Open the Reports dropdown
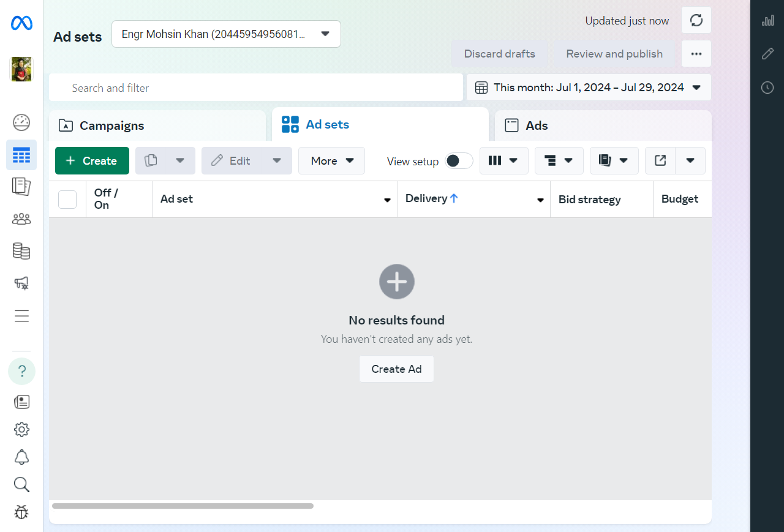784x532 pixels. coord(614,160)
